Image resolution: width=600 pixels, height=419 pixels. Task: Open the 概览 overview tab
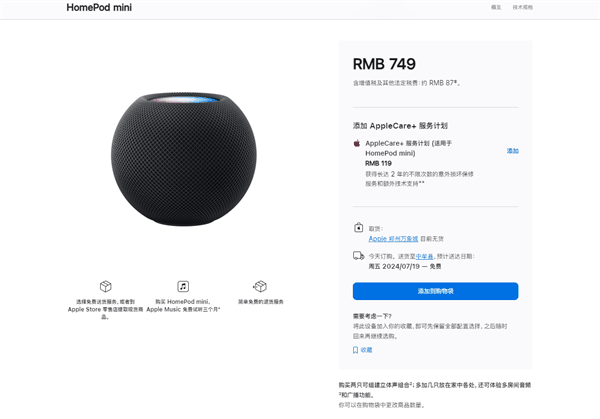click(x=496, y=7)
